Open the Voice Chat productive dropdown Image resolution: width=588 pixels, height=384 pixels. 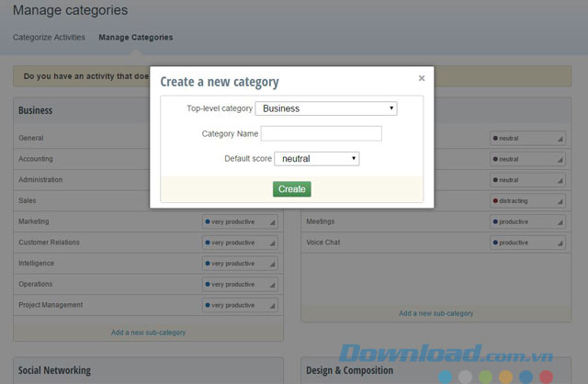tap(527, 243)
